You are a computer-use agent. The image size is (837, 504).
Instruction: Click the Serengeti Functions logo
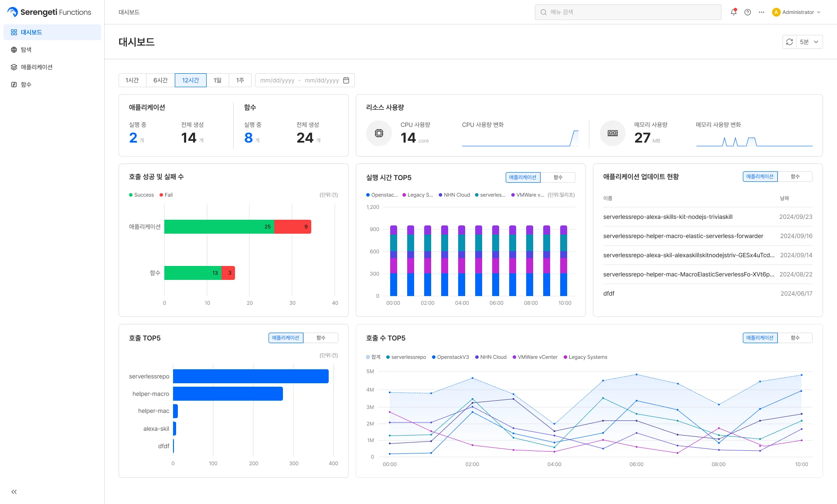point(49,12)
